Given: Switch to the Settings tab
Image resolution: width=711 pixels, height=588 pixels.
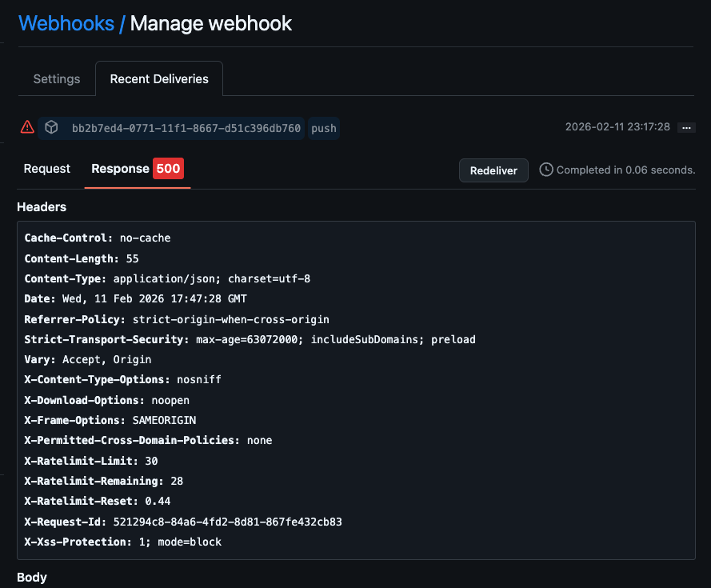Looking at the screenshot, I should pyautogui.click(x=57, y=79).
